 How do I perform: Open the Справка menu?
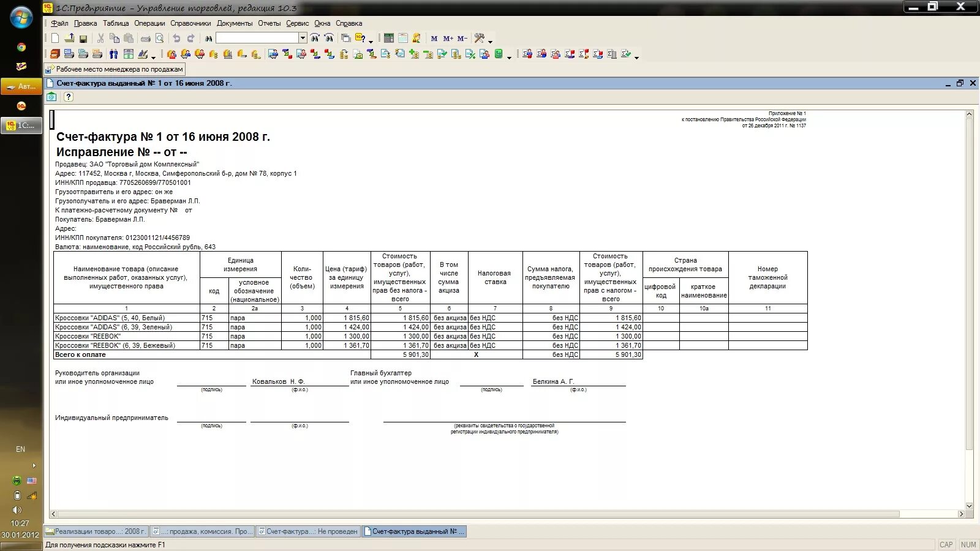(x=349, y=23)
